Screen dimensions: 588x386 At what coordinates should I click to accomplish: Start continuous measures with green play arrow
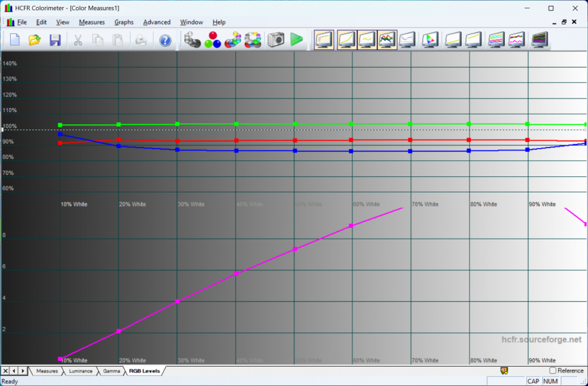coord(296,40)
